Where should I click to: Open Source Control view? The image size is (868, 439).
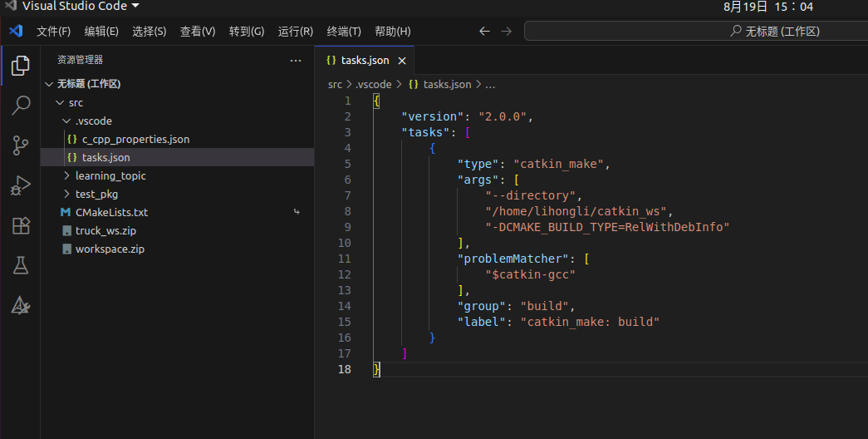click(21, 146)
